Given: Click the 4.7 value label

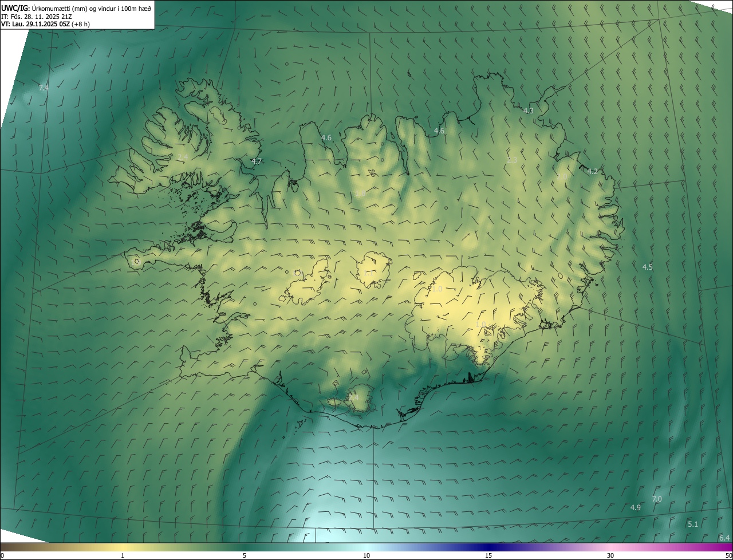Looking at the screenshot, I should click(257, 161).
